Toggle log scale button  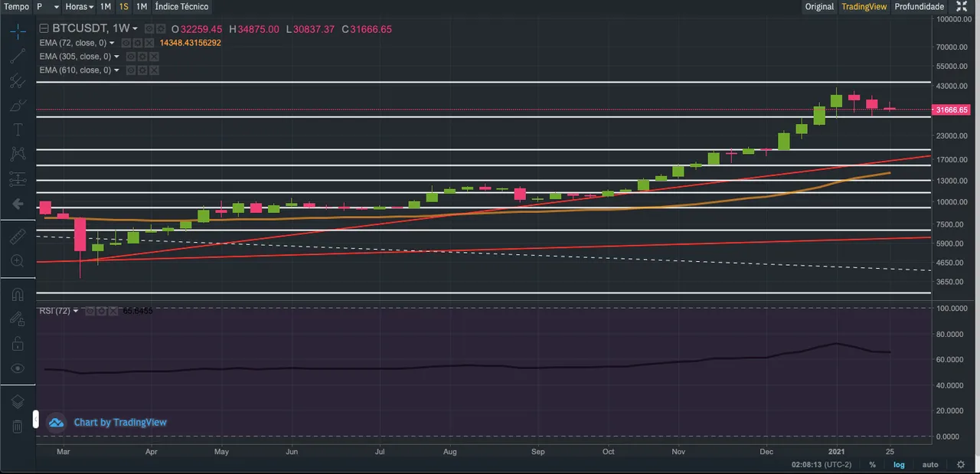click(x=899, y=465)
